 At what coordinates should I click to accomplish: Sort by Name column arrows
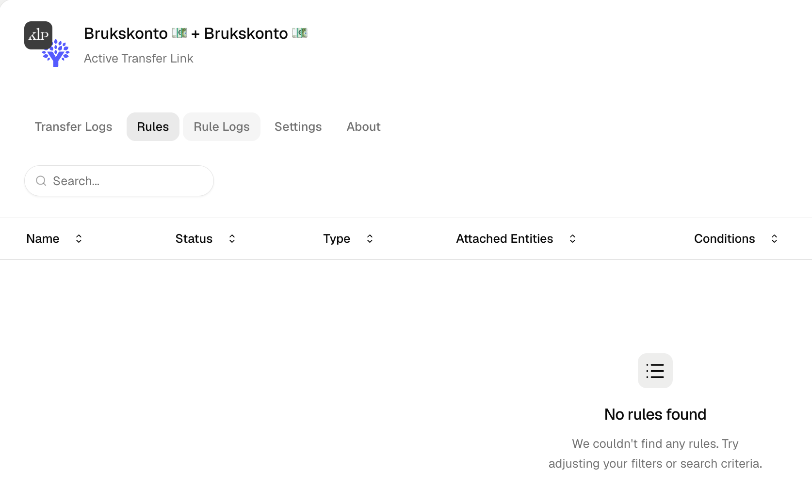click(79, 238)
